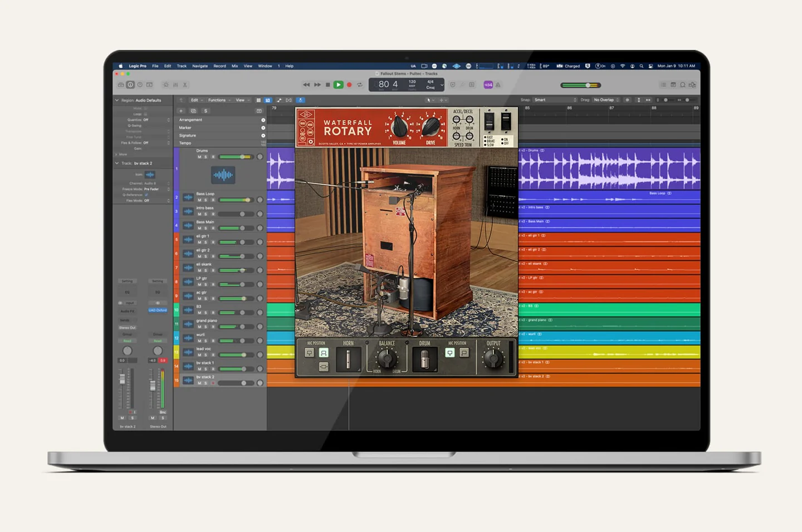Click the red Record button in transport

349,85
